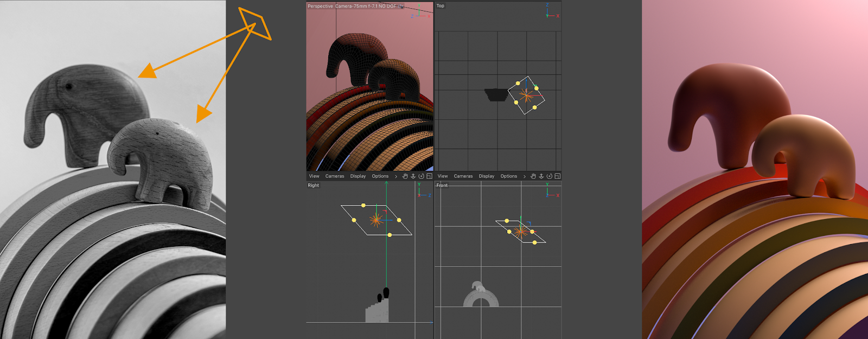Select the orbit rotate icon above Right view
This screenshot has width=868, height=339.
point(421,176)
